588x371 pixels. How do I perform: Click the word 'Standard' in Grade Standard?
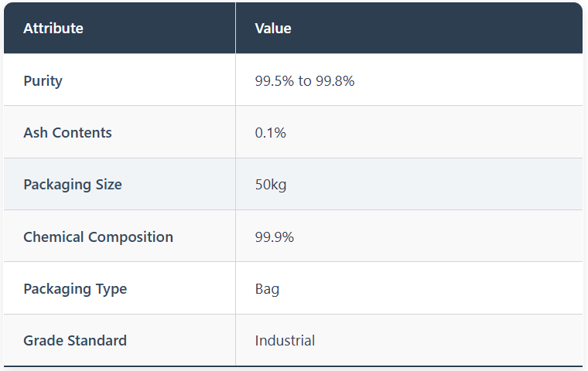pos(96,341)
